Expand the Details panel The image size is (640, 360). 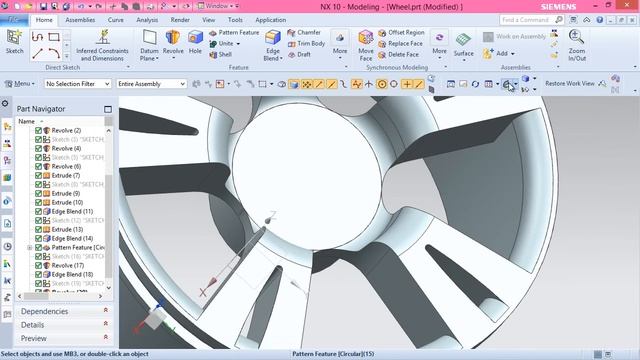pos(64,325)
